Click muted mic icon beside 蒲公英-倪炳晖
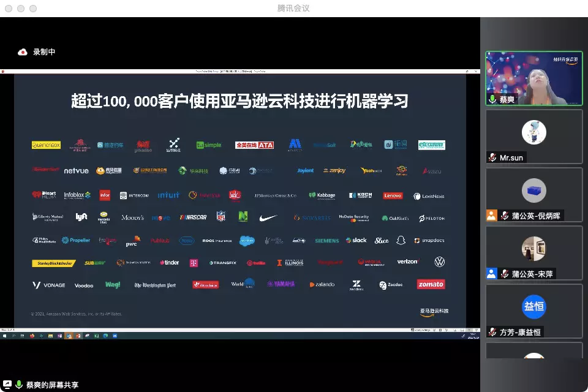This screenshot has height=392, width=588. pyautogui.click(x=505, y=216)
